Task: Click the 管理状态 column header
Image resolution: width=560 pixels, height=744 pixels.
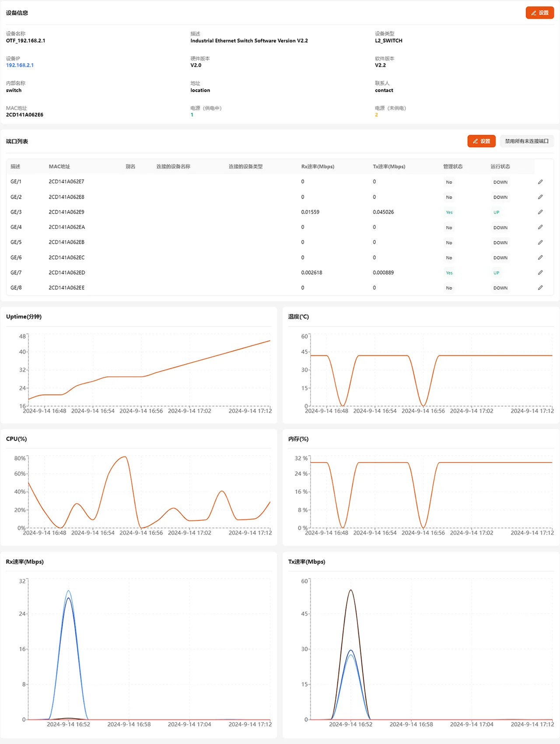Action: [453, 166]
